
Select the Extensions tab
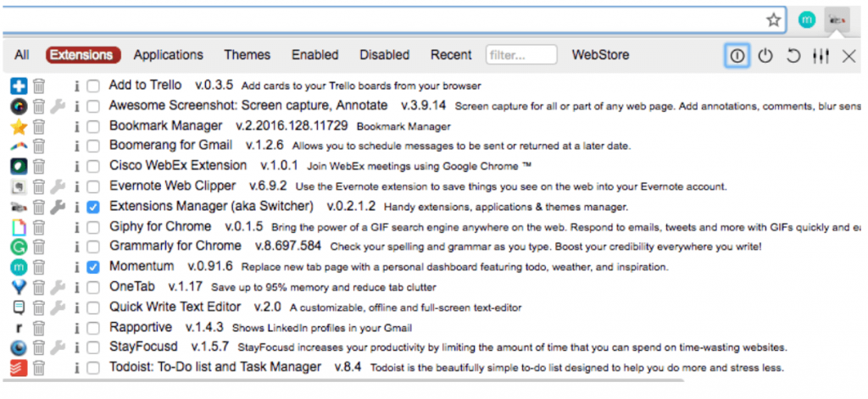84,55
